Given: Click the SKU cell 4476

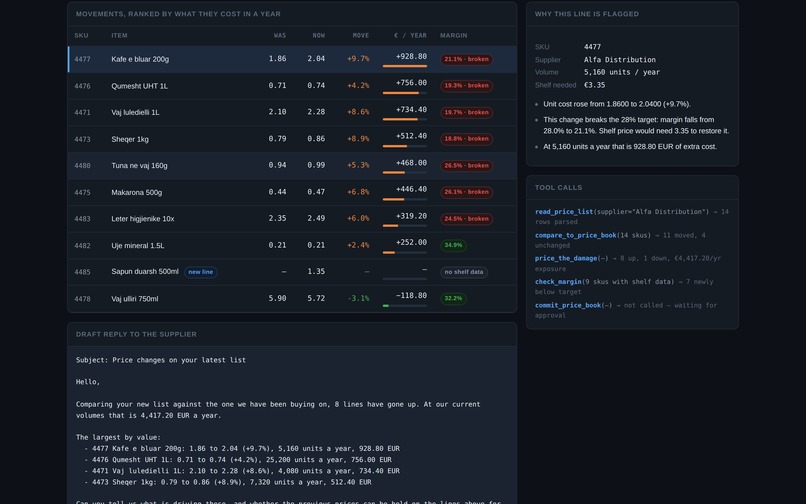Looking at the screenshot, I should coord(82,86).
